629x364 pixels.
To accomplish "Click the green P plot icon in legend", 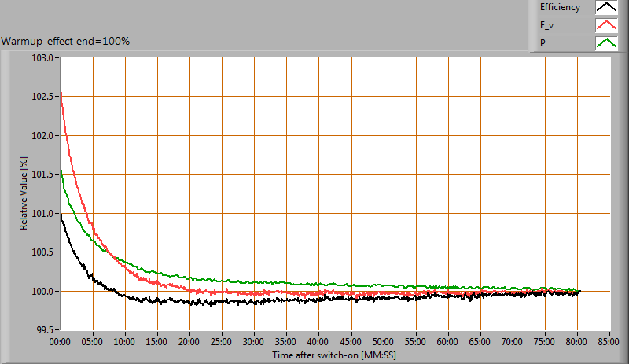I will point(606,44).
